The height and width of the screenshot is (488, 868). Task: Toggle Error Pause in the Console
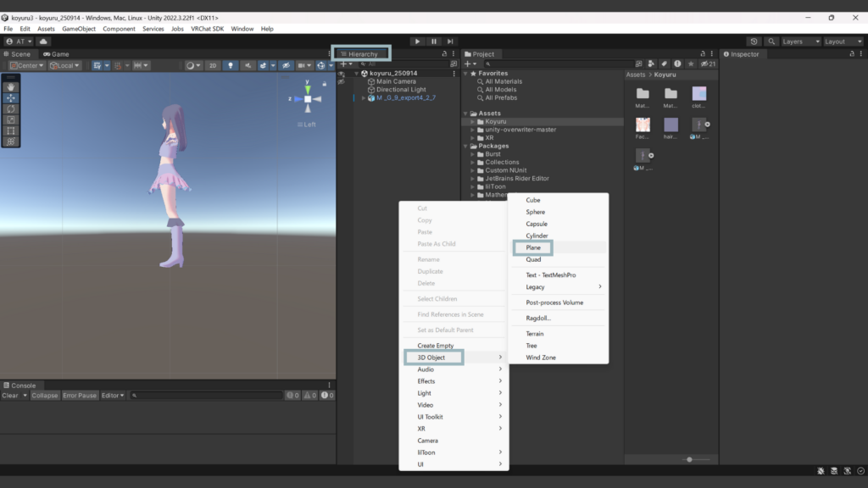(80, 396)
